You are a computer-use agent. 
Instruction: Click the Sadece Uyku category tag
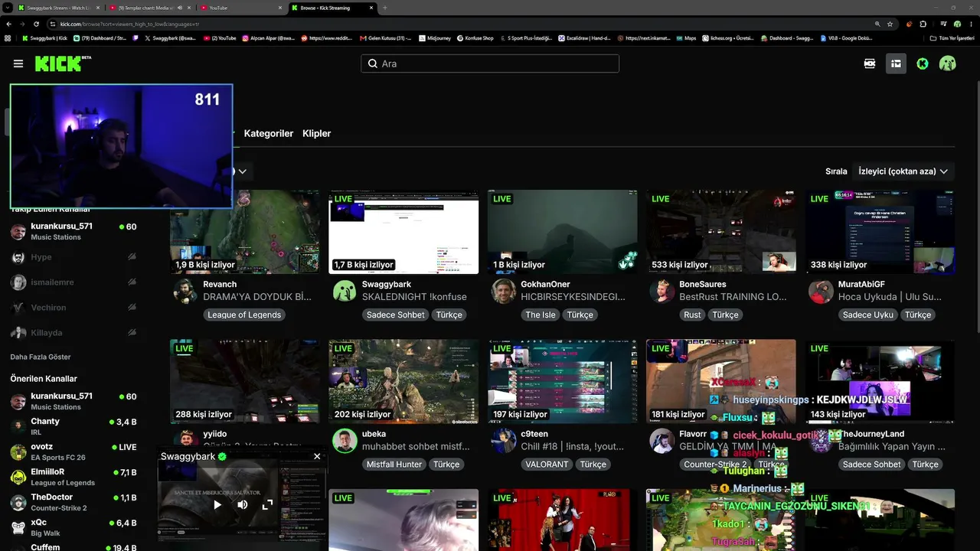tap(867, 315)
